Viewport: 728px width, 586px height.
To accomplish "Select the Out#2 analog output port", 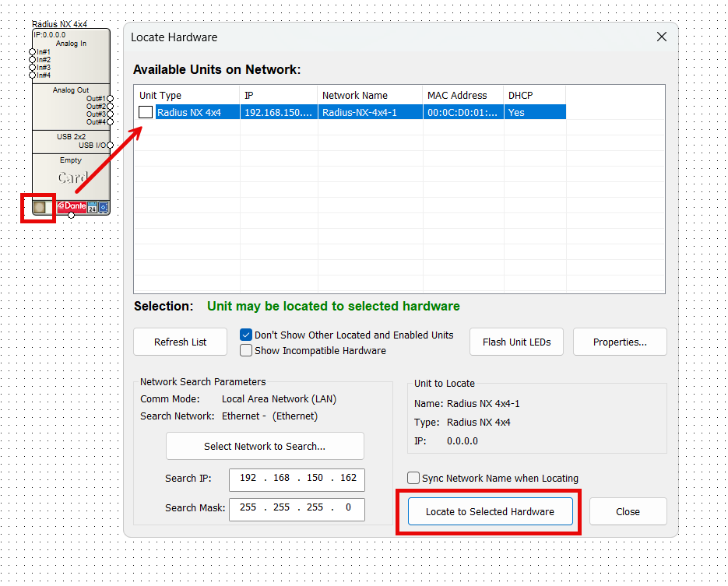I will coord(111,107).
